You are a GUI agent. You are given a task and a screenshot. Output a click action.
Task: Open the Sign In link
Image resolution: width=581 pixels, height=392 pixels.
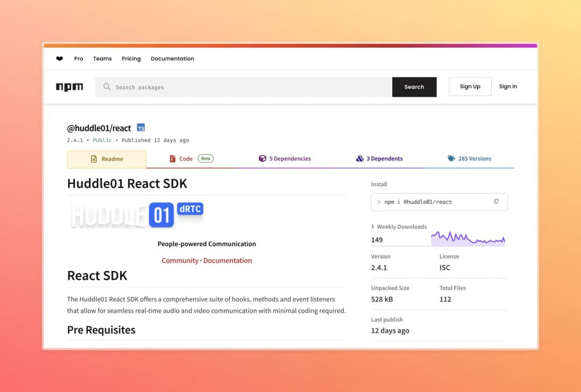[508, 87]
